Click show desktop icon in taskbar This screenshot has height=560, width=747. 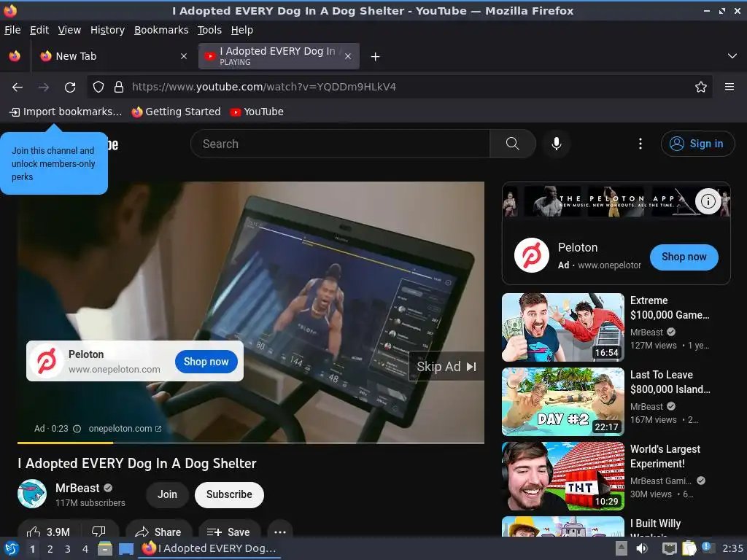(126, 548)
